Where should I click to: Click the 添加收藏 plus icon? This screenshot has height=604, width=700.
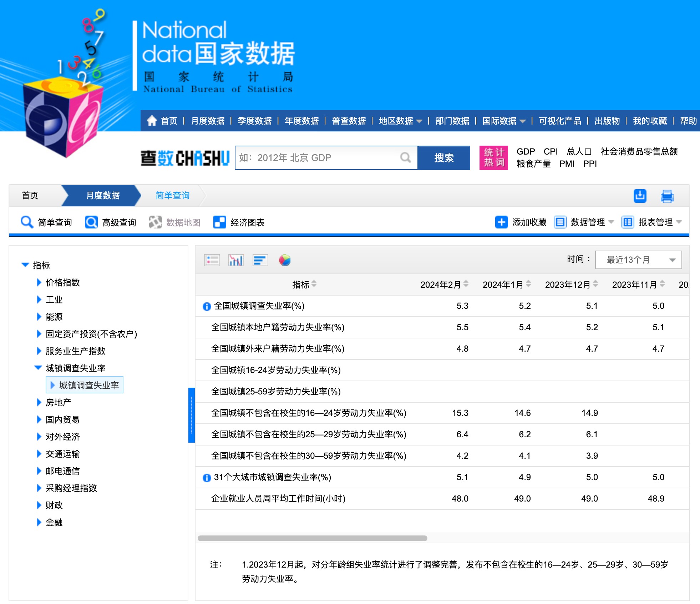tap(501, 222)
